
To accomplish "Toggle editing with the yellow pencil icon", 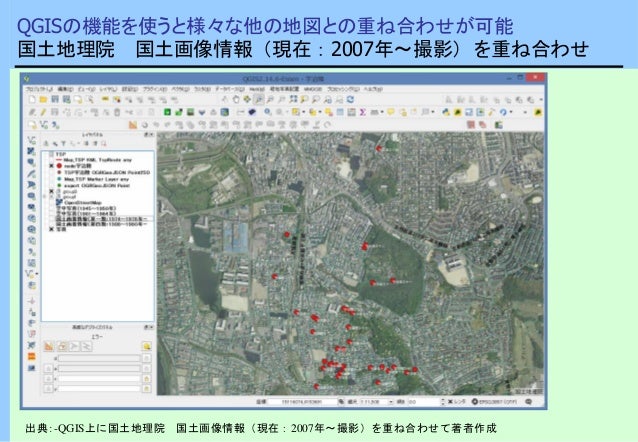I will (x=43, y=112).
